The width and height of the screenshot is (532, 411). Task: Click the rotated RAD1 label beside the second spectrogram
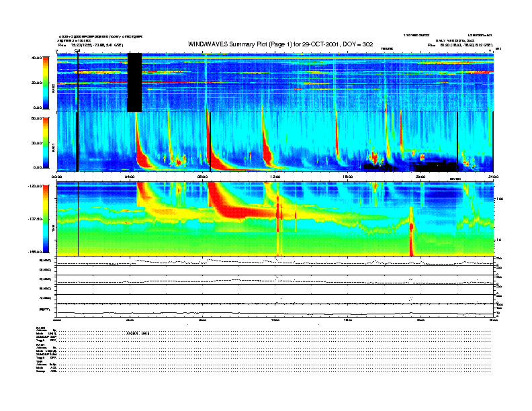point(53,148)
